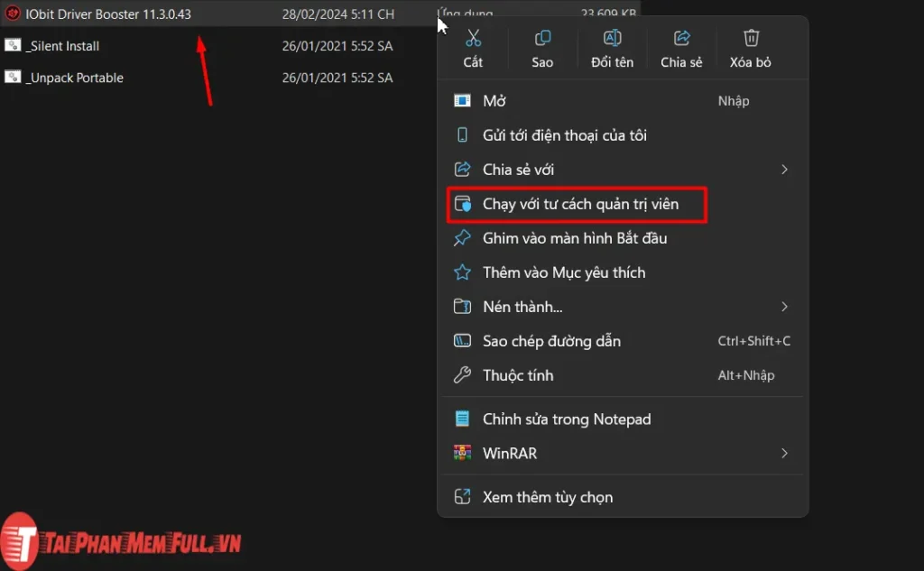Click the star icon for Thêm vào Mục yêu thích
Viewport: 924px width, 571px height.
click(x=463, y=272)
